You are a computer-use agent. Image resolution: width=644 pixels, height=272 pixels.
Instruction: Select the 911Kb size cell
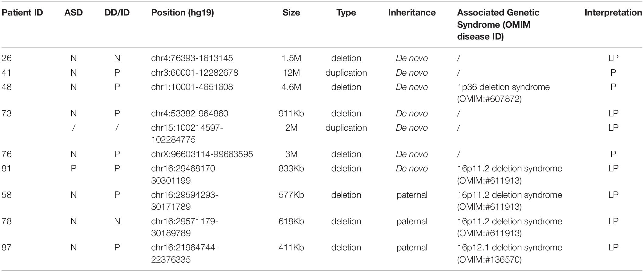coord(291,113)
